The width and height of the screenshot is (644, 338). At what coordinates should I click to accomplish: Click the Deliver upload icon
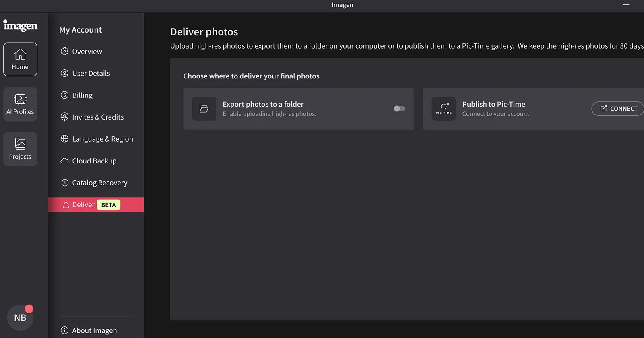(x=66, y=205)
